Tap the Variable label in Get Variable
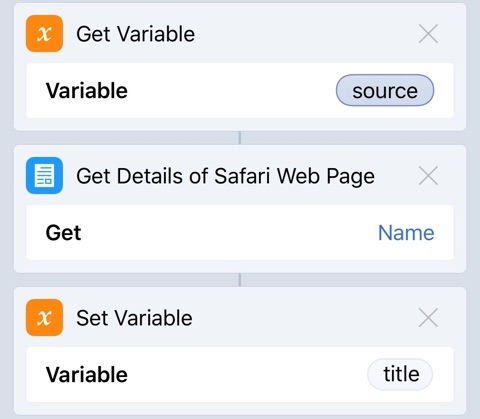 coord(87,91)
